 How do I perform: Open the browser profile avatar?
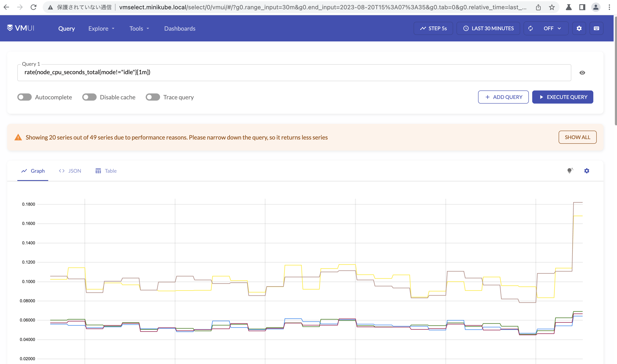596,7
